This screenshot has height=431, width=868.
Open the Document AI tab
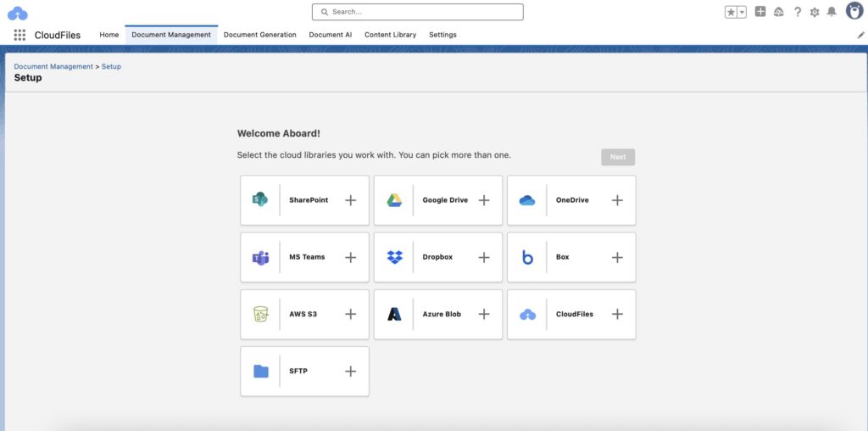tap(330, 35)
